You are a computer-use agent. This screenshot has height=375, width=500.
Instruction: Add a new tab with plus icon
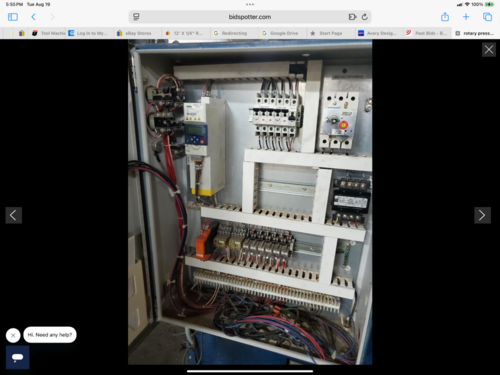click(x=466, y=17)
